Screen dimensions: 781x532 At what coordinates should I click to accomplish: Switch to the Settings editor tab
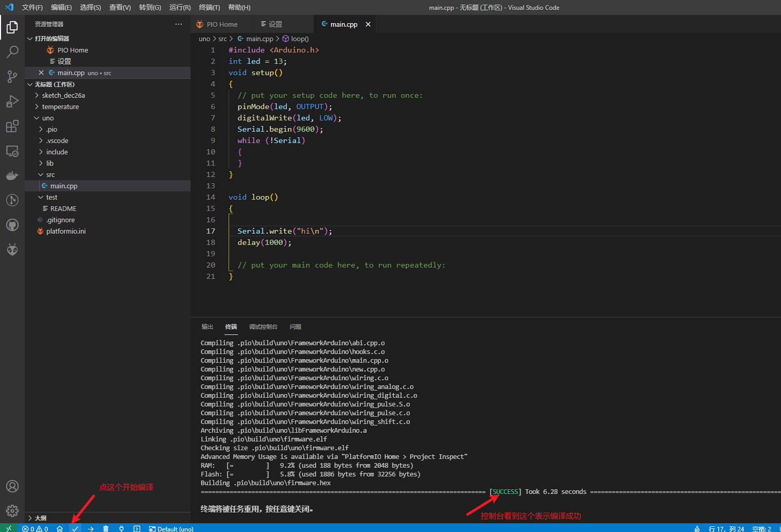[x=283, y=24]
